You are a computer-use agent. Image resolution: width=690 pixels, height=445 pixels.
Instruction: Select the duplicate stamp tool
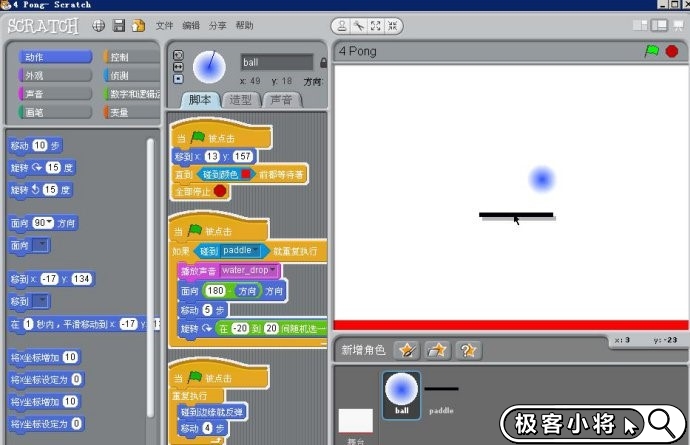[x=342, y=25]
